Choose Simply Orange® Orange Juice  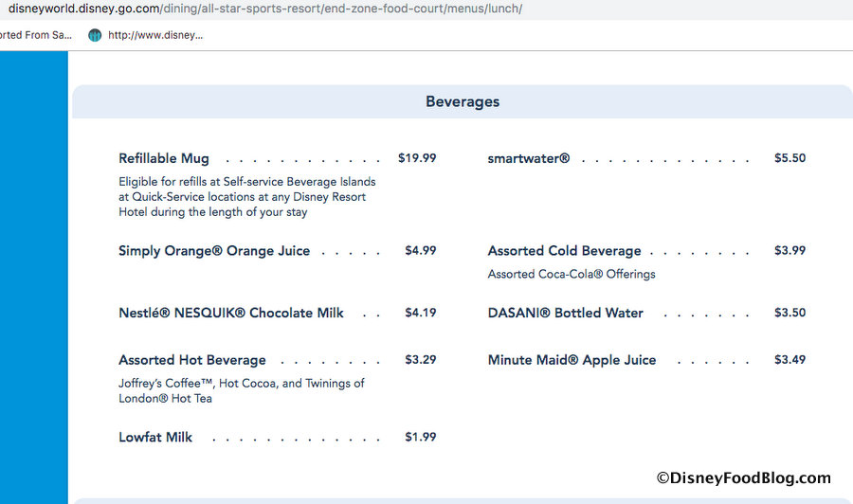click(214, 251)
